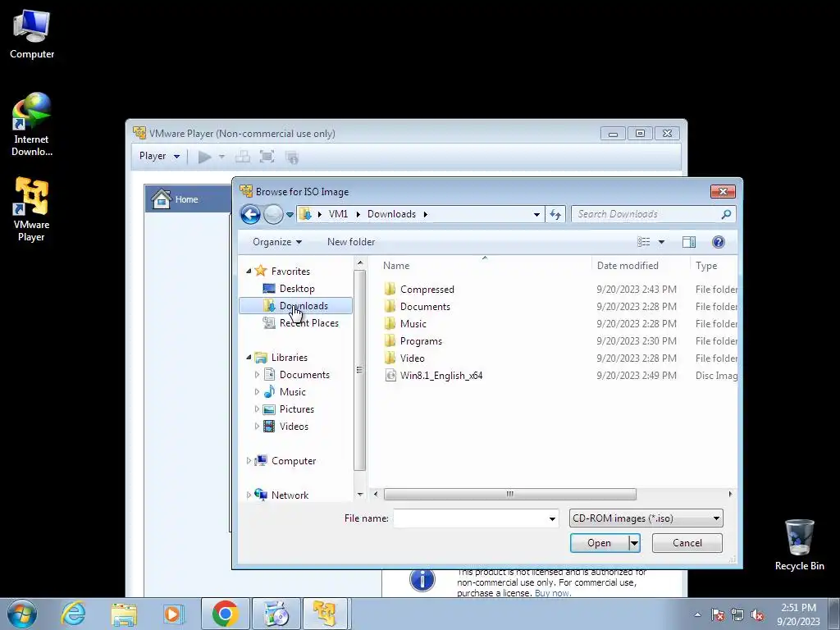Click the Back arrow in Browse dialog
This screenshot has width=840, height=630.
250,214
